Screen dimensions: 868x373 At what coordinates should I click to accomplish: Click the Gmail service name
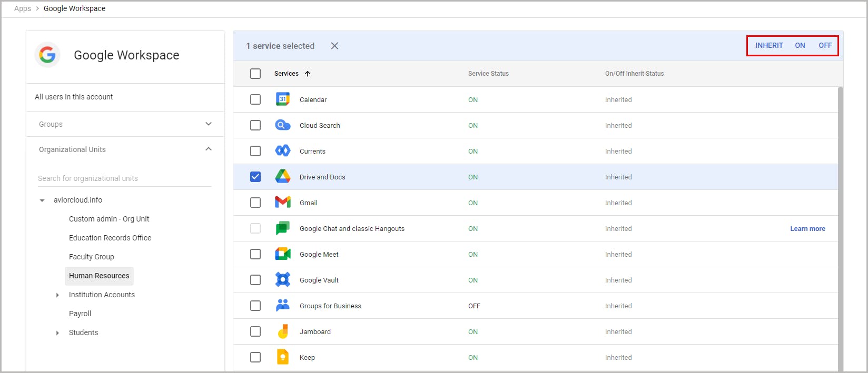coord(309,203)
